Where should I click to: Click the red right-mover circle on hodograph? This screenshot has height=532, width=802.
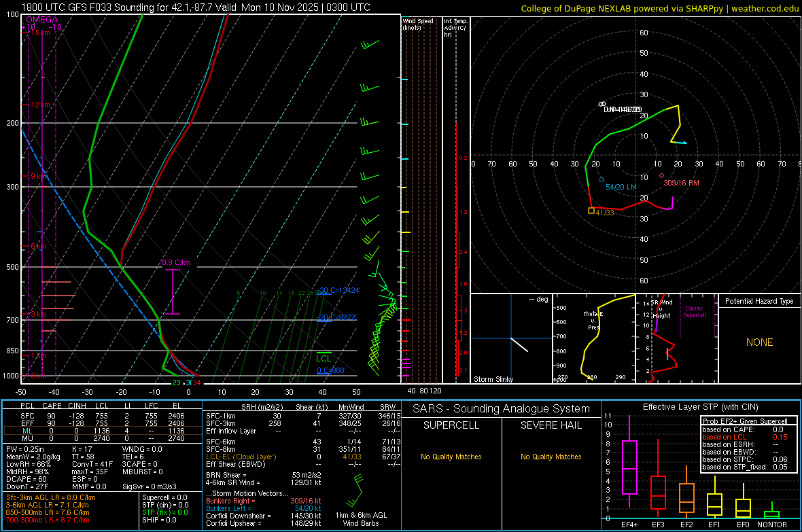click(x=662, y=175)
